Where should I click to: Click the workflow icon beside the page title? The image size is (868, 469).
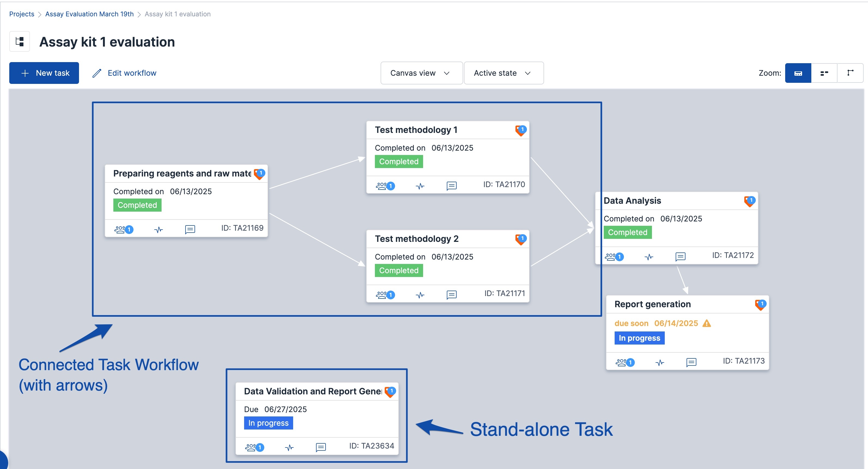coord(20,41)
